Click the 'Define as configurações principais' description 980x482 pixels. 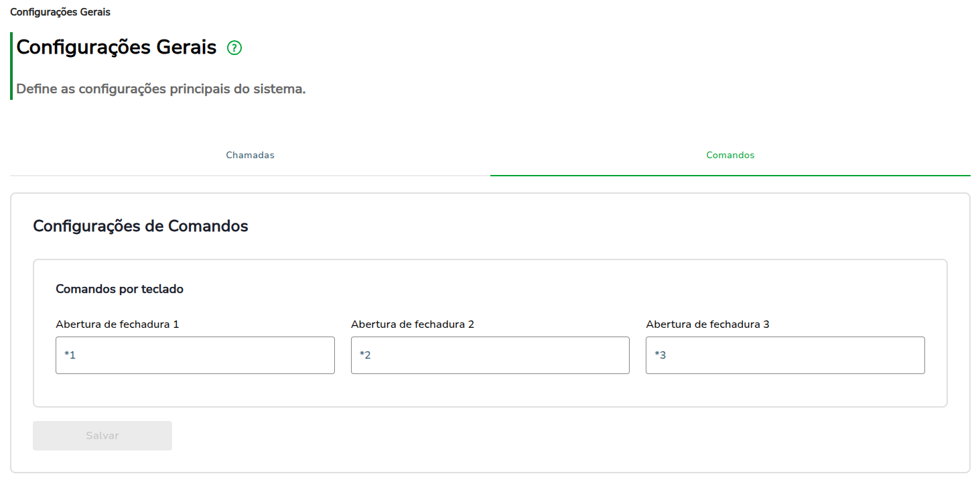pyautogui.click(x=161, y=88)
